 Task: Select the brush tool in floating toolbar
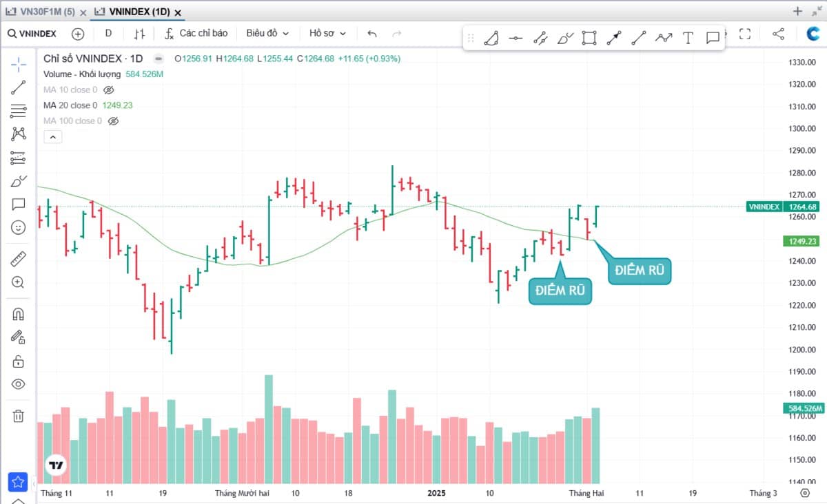click(565, 38)
